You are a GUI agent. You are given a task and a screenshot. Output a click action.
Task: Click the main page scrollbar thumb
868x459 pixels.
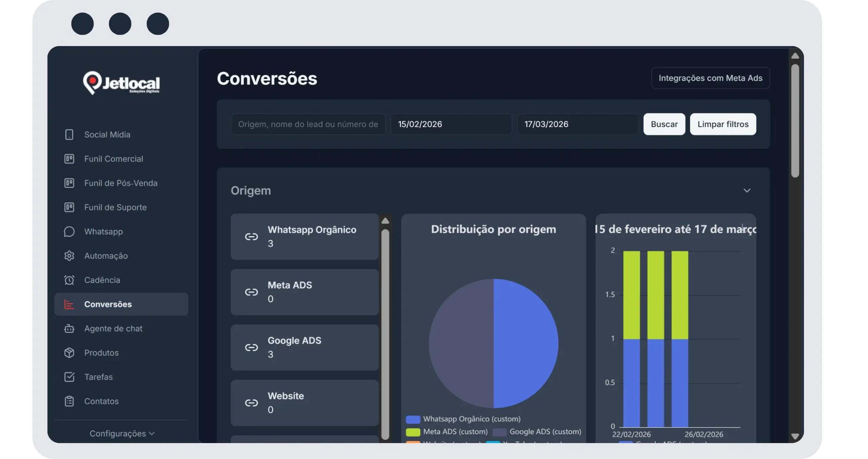(x=795, y=121)
